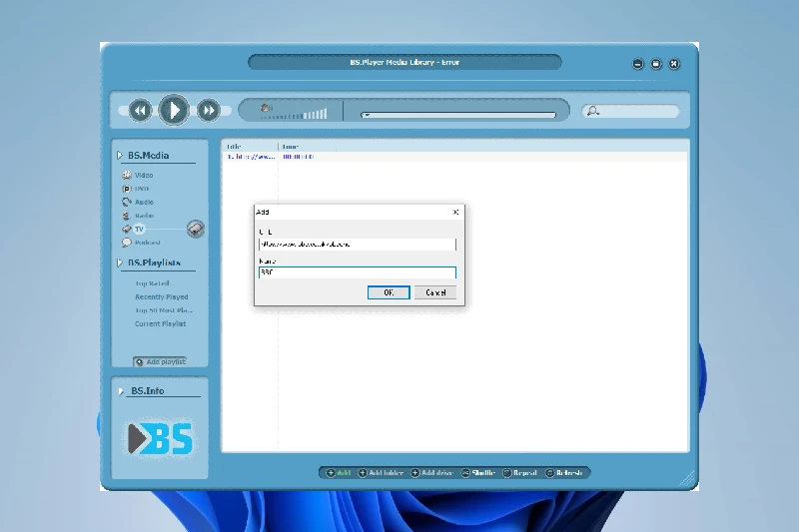
Task: Focus the media library search field
Action: pos(631,111)
